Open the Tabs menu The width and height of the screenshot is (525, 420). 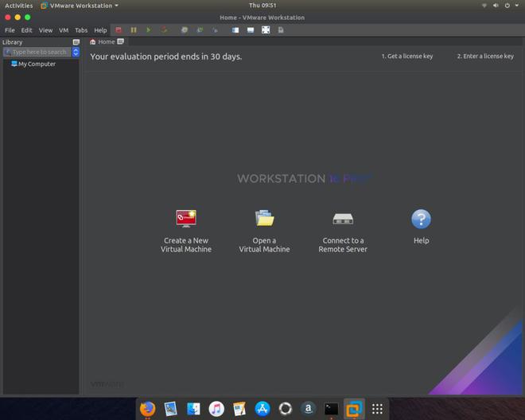[x=81, y=30]
